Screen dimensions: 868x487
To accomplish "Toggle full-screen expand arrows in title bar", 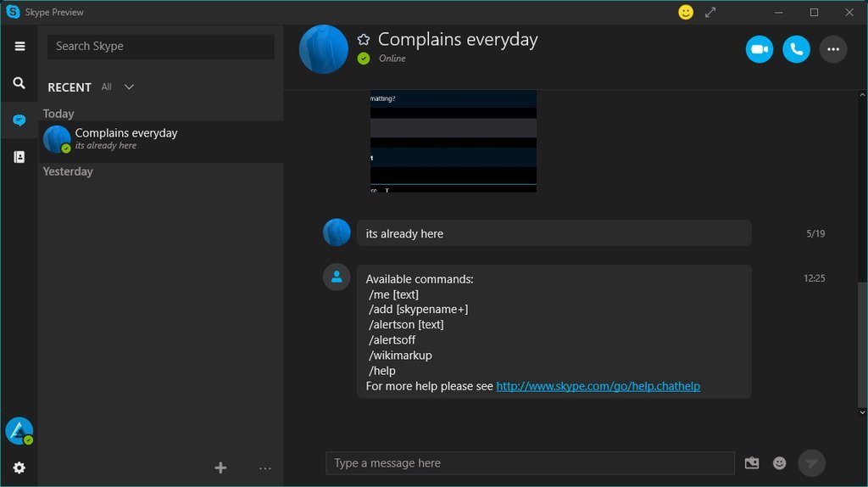I will click(x=710, y=13).
